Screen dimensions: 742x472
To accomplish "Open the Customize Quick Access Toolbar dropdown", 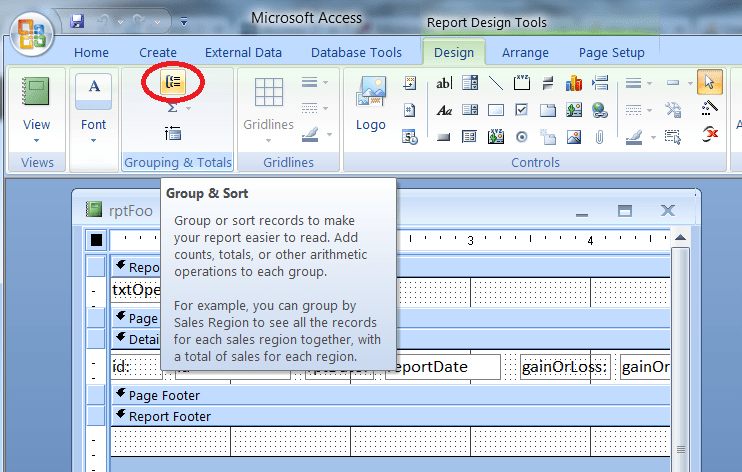I will (x=184, y=21).
